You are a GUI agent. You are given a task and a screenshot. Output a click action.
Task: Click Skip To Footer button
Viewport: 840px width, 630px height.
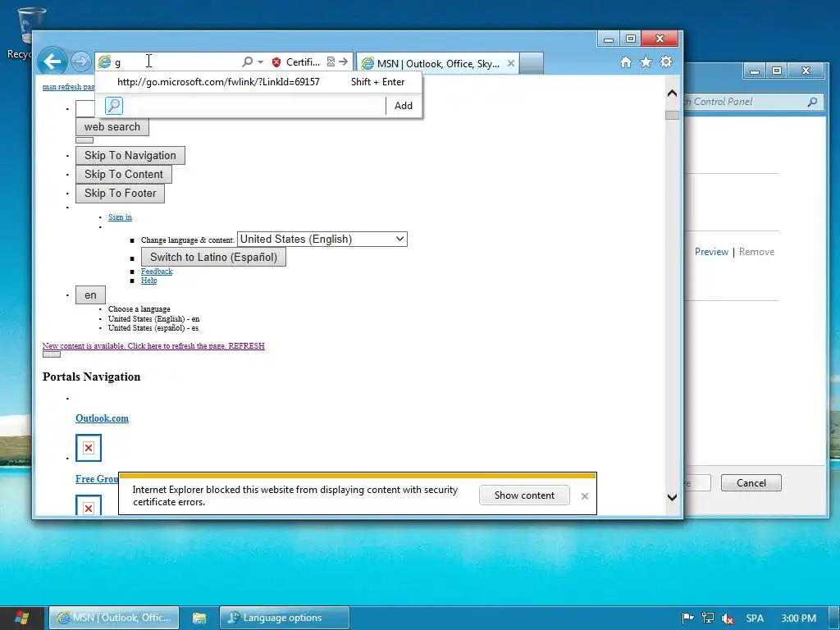tap(120, 193)
